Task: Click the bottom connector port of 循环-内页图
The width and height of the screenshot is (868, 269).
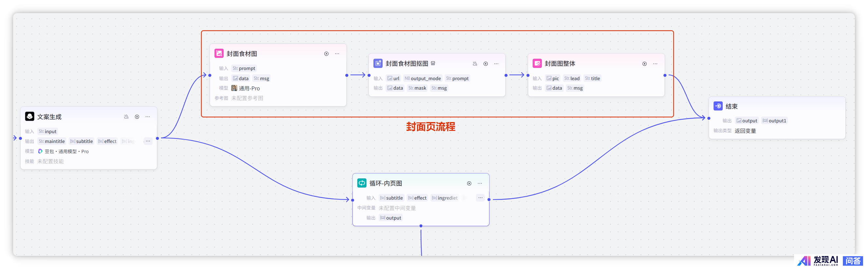Action: click(421, 226)
